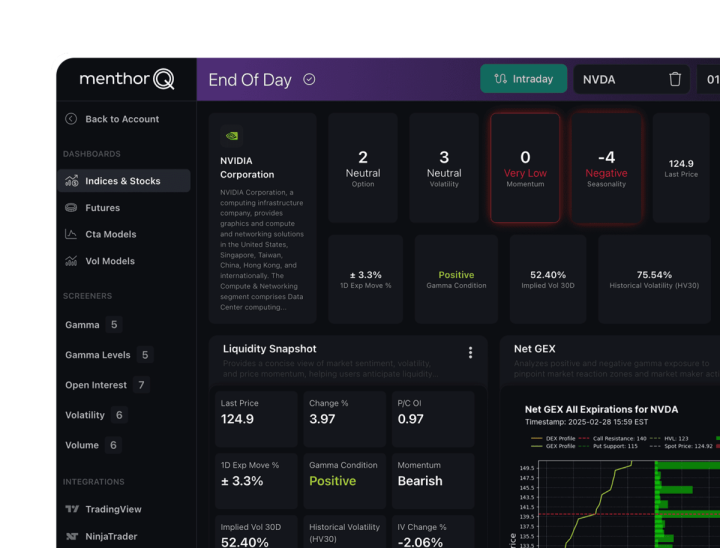The height and width of the screenshot is (548, 720).
Task: Select the Negative Seasonality card
Action: (606, 168)
